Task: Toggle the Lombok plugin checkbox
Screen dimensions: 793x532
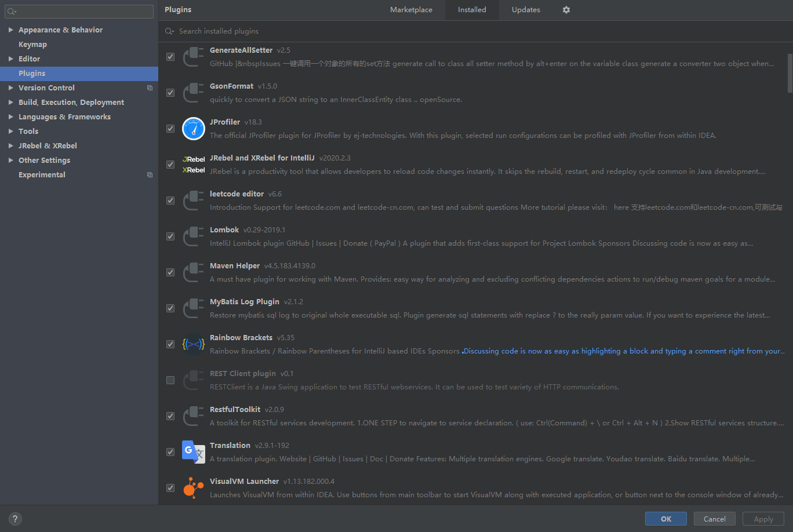Action: 170,236
